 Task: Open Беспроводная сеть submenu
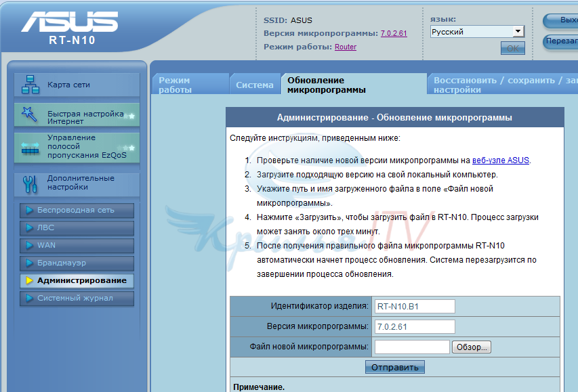tap(77, 210)
